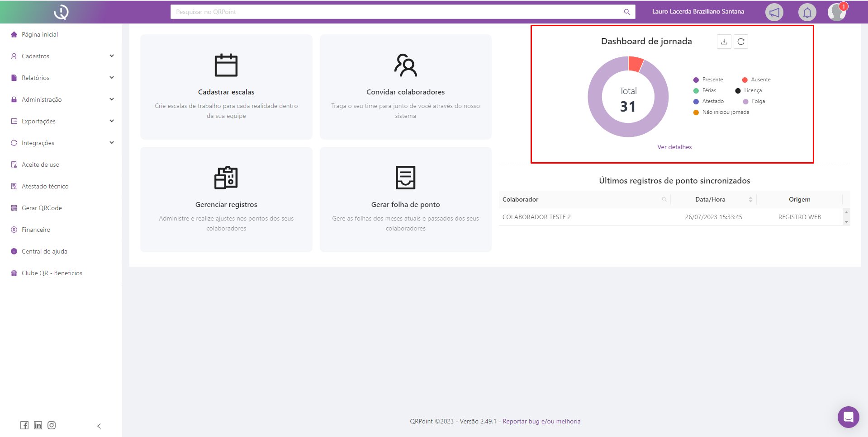868x437 pixels.
Task: Go to Página inicial
Action: click(40, 34)
